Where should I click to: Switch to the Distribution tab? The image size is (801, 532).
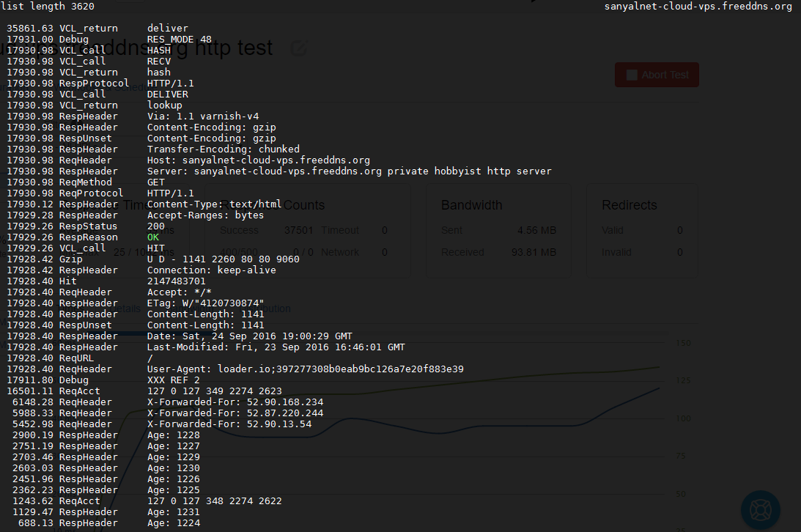coord(266,309)
